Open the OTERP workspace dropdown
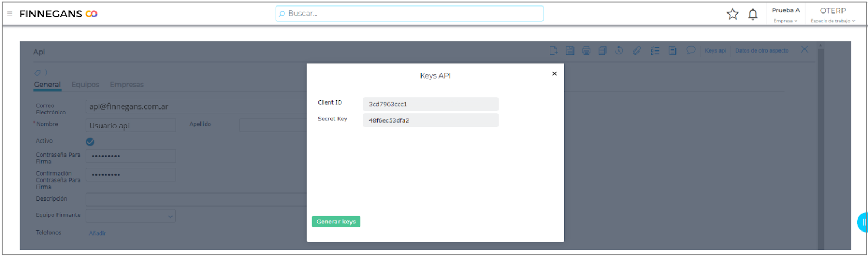The height and width of the screenshot is (257, 868). pos(833,15)
